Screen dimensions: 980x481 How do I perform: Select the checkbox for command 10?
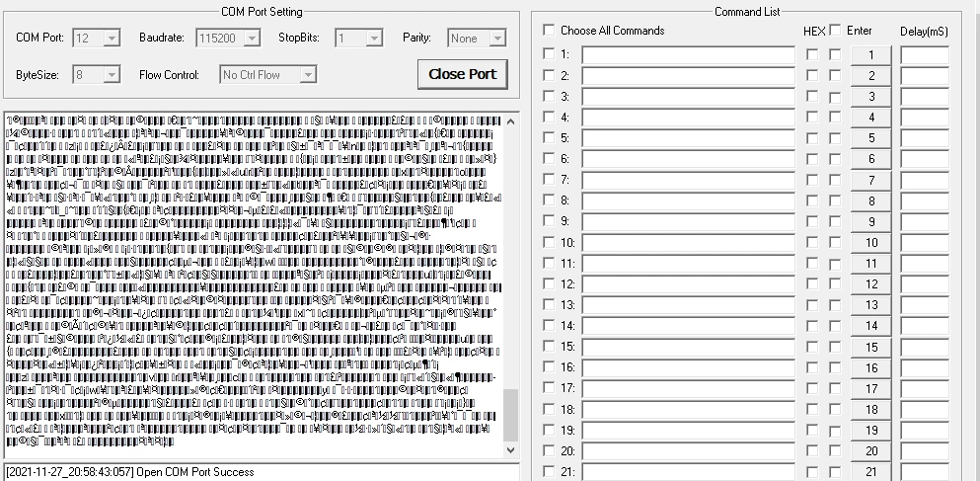pos(549,242)
